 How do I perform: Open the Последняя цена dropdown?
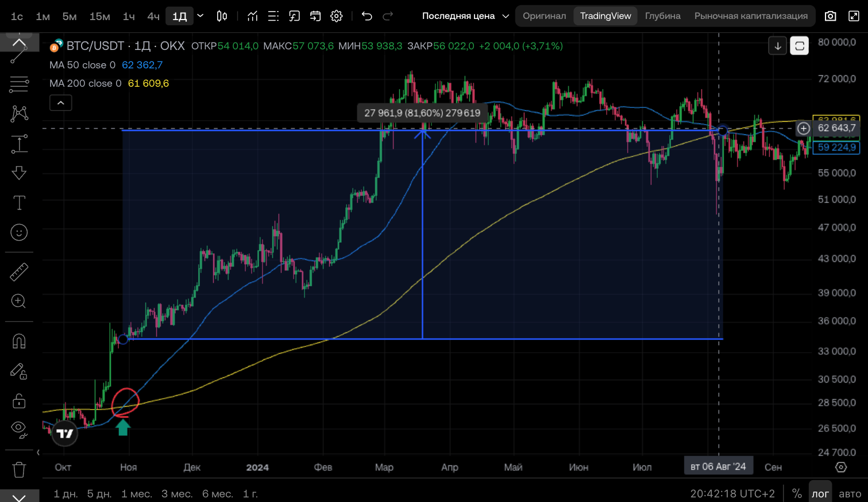point(466,16)
